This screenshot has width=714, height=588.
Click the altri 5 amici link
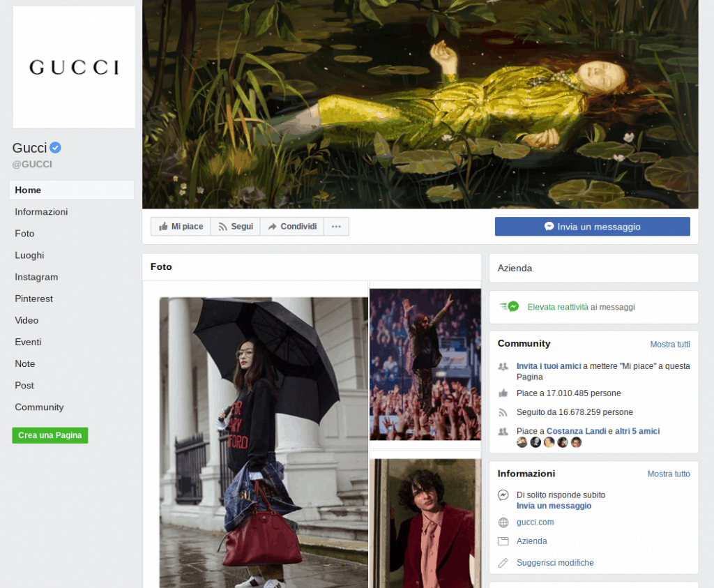click(637, 431)
